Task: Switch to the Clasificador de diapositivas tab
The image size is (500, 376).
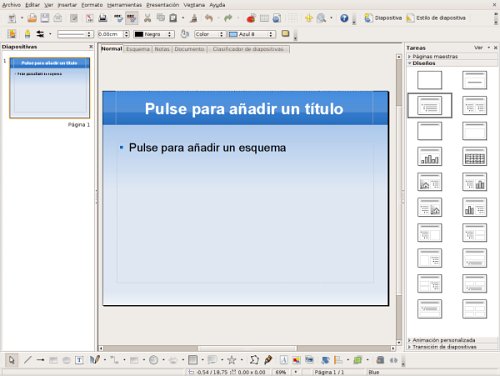Action: pos(248,49)
